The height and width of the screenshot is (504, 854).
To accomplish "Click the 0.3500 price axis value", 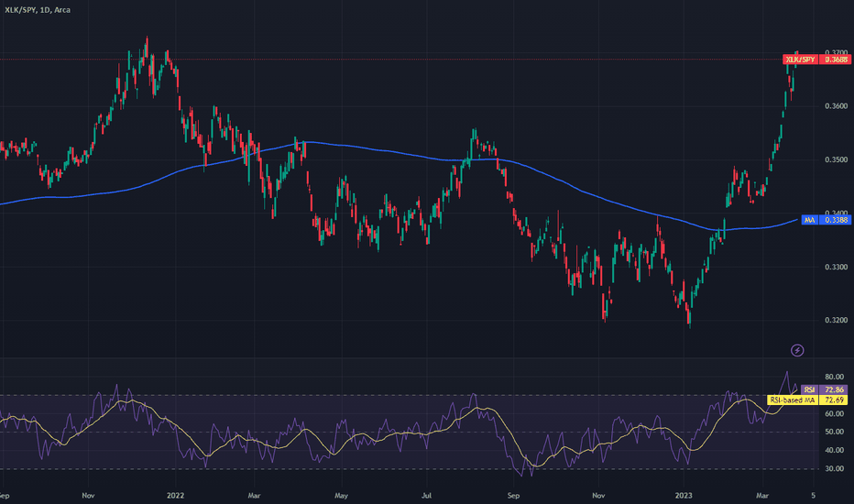I will pos(836,159).
